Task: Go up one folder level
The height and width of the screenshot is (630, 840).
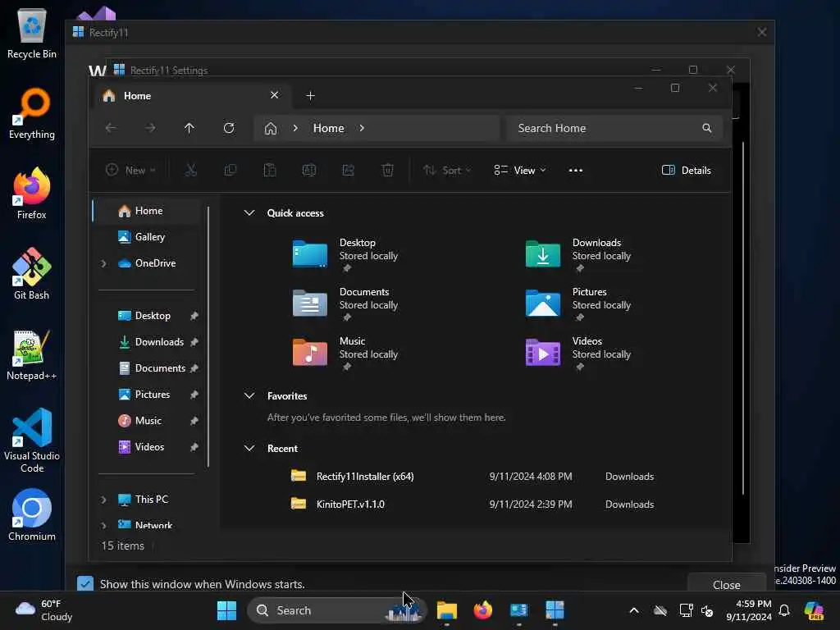Action: [189, 128]
